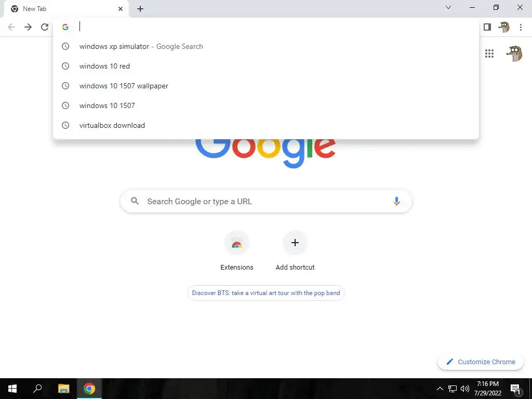Open the Chrome three-dot menu
This screenshot has width=532, height=399.
pos(521,27)
